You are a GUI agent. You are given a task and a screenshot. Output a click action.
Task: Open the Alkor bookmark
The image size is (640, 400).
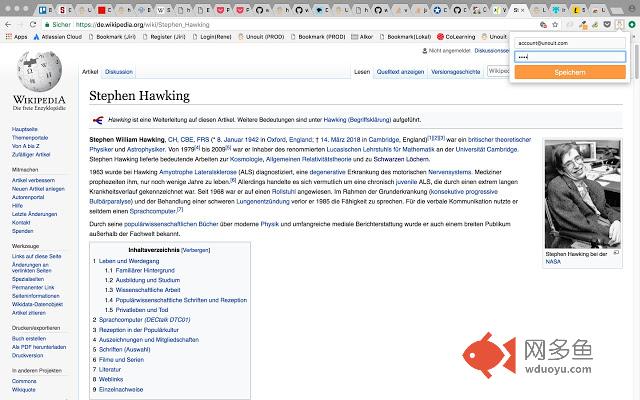click(x=362, y=37)
